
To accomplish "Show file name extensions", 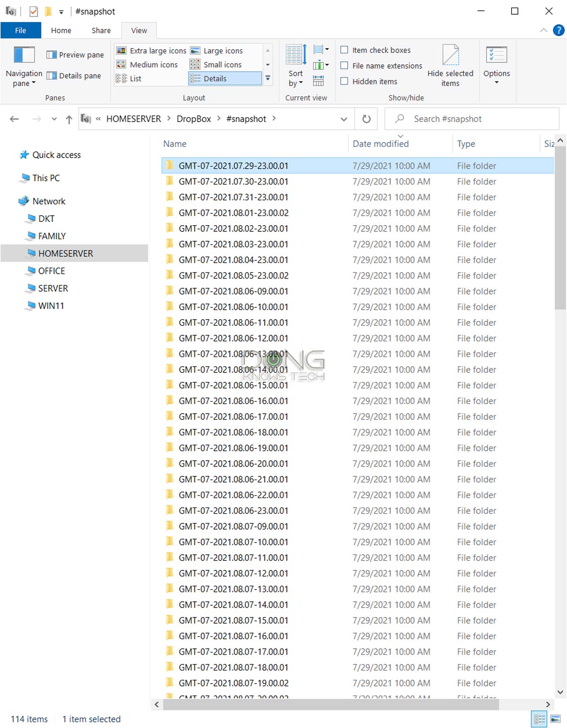I will (x=344, y=66).
